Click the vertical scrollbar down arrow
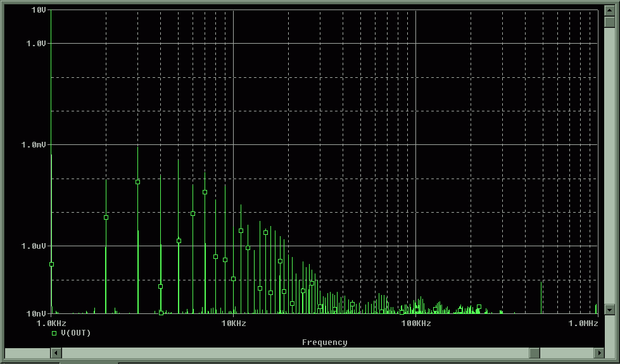620x364 pixels. pyautogui.click(x=609, y=310)
